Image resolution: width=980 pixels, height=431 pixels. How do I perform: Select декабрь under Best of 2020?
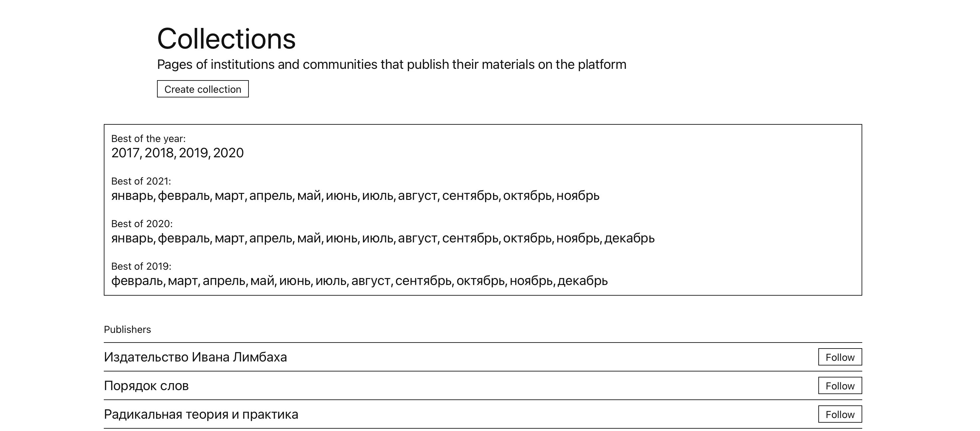[630, 238]
